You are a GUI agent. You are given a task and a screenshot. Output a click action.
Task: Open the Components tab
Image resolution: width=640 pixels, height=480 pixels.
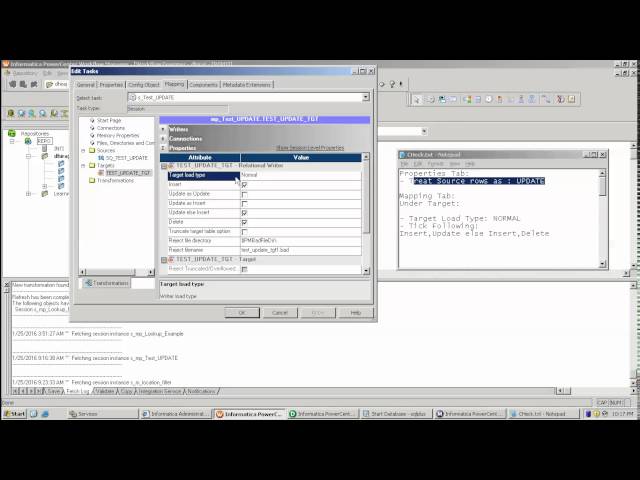coord(203,85)
